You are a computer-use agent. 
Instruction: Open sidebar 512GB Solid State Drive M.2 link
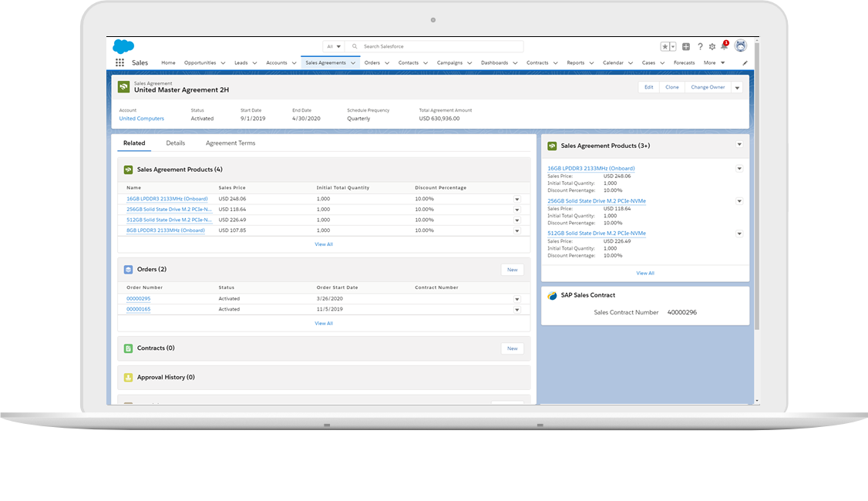pyautogui.click(x=597, y=233)
